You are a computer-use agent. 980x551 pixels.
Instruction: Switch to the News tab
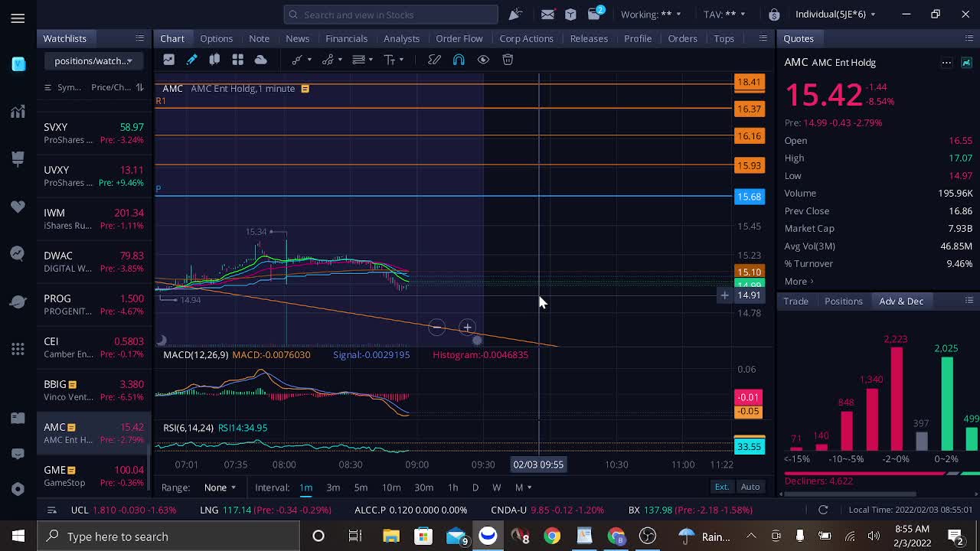(x=297, y=38)
